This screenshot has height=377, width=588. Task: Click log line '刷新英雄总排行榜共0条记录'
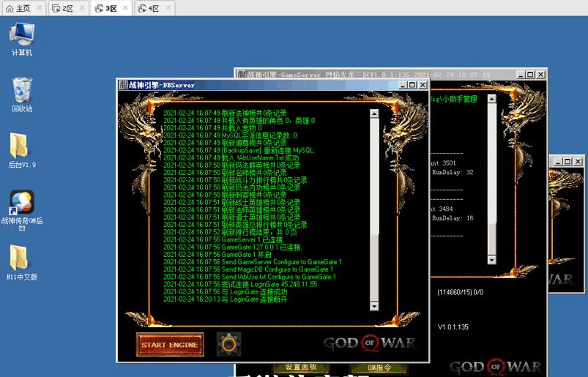click(x=236, y=225)
